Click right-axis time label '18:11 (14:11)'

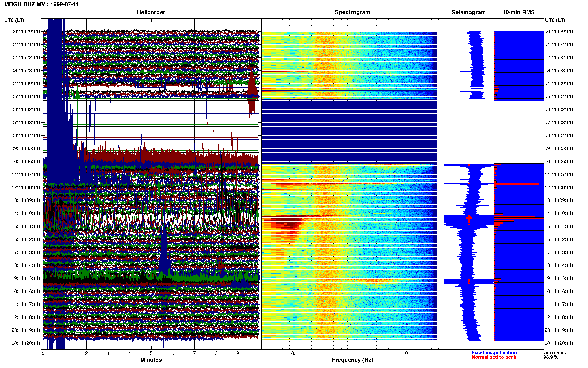point(559,265)
